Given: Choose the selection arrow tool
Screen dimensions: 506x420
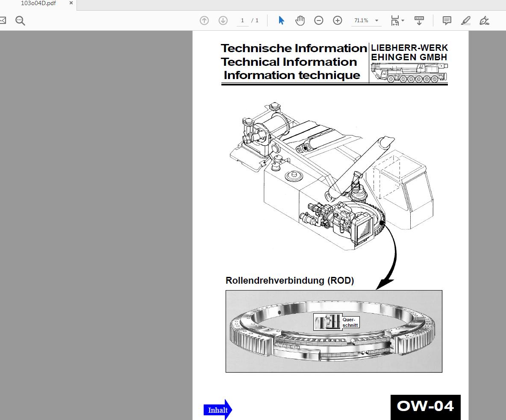Looking at the screenshot, I should 281,21.
